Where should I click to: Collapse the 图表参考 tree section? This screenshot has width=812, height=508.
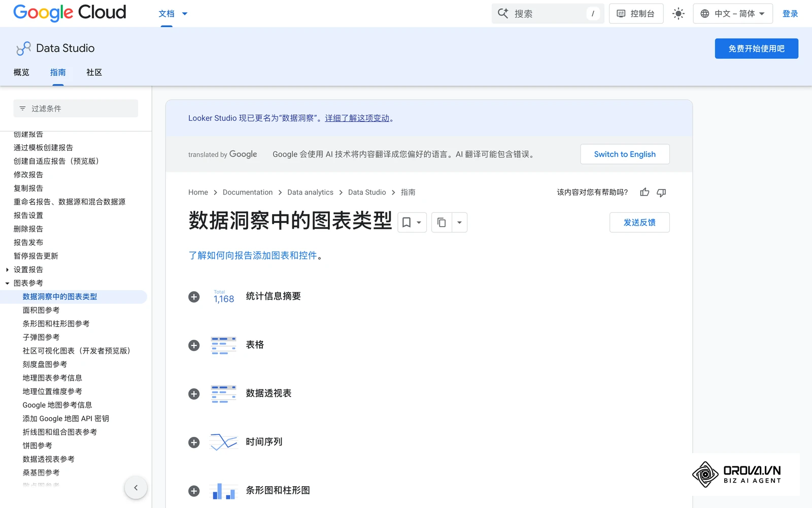[7, 283]
